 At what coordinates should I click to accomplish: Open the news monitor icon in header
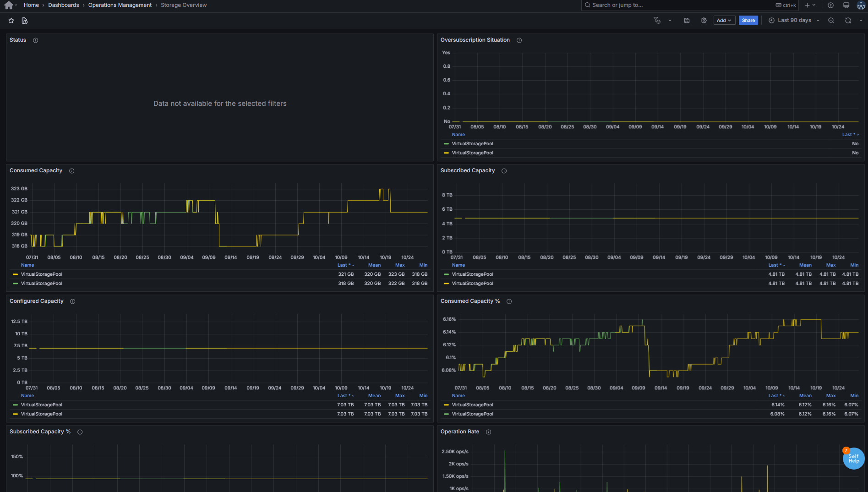(846, 5)
